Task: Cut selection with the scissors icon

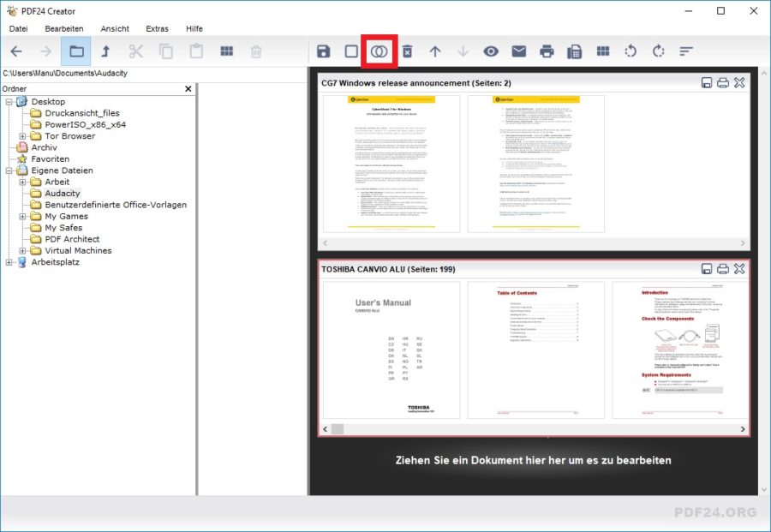Action: (134, 51)
